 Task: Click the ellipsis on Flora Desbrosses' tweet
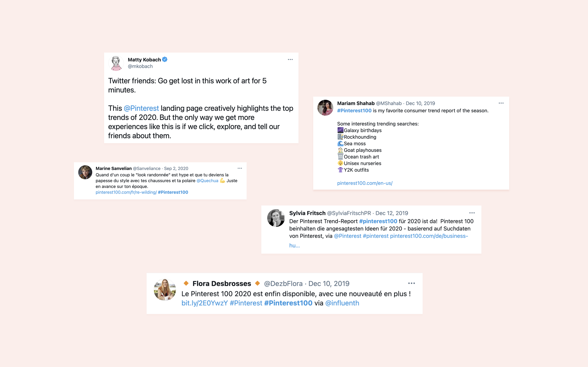pos(411,283)
